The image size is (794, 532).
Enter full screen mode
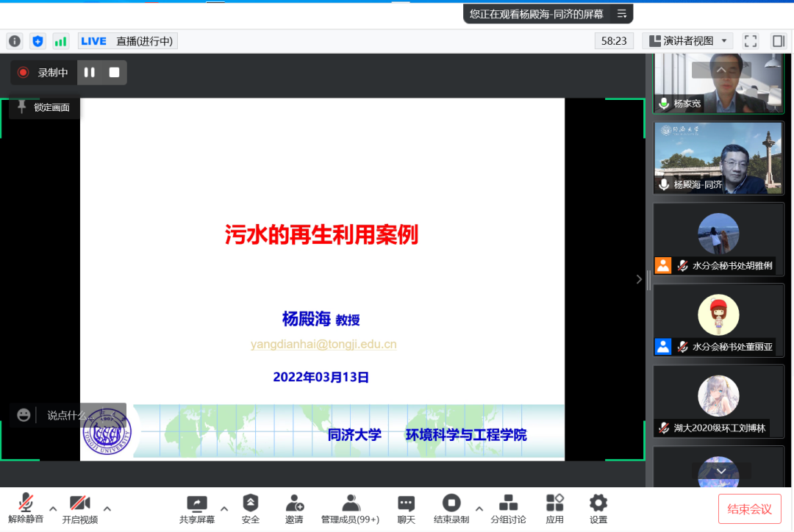click(751, 41)
